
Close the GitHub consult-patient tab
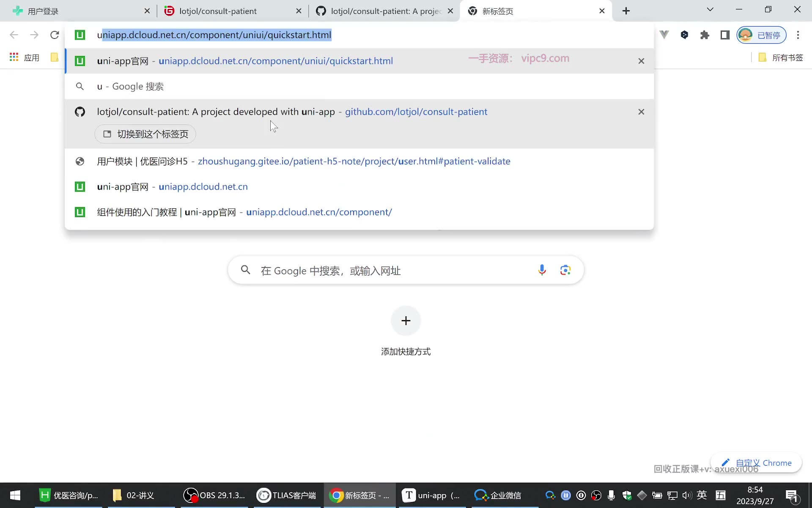450,11
